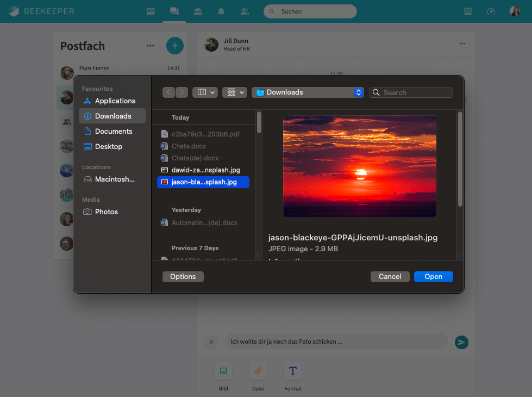This screenshot has height=397, width=532.
Task: Go back in file dialog navigation
Action: coord(168,92)
